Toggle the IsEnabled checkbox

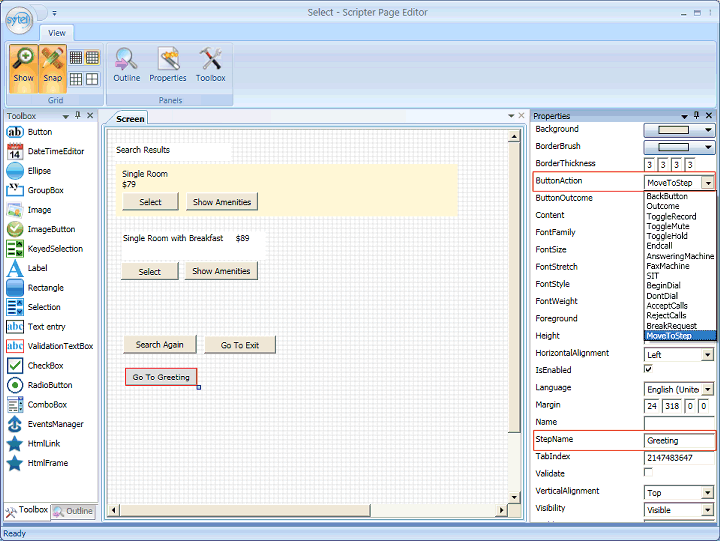[648, 369]
